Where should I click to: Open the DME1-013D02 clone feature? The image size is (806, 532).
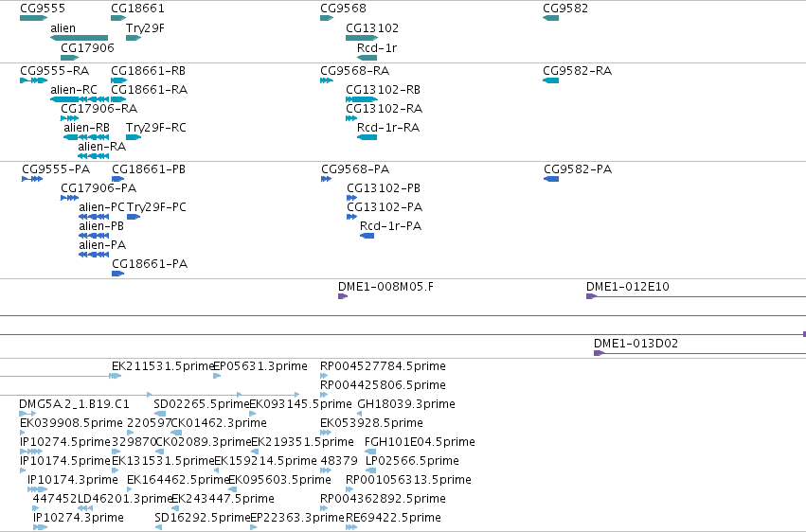tap(700, 353)
